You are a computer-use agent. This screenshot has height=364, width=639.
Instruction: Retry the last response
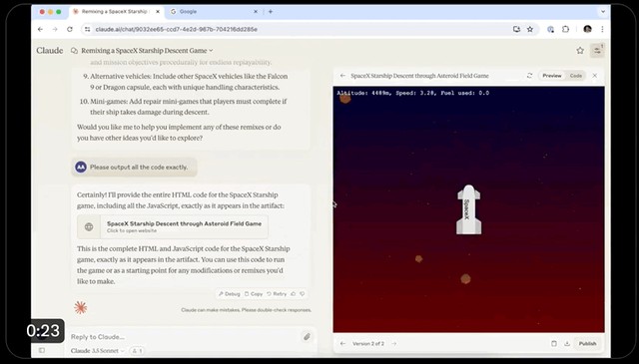[x=277, y=294]
